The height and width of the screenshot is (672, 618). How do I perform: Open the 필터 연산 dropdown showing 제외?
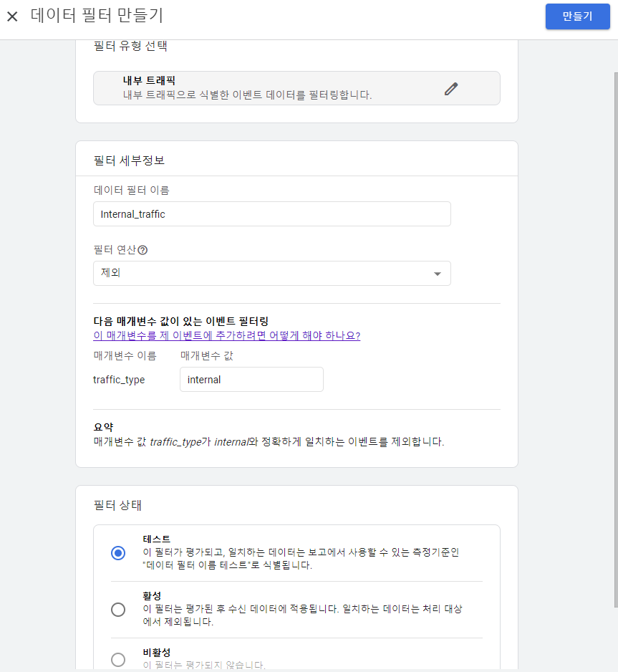(x=272, y=274)
